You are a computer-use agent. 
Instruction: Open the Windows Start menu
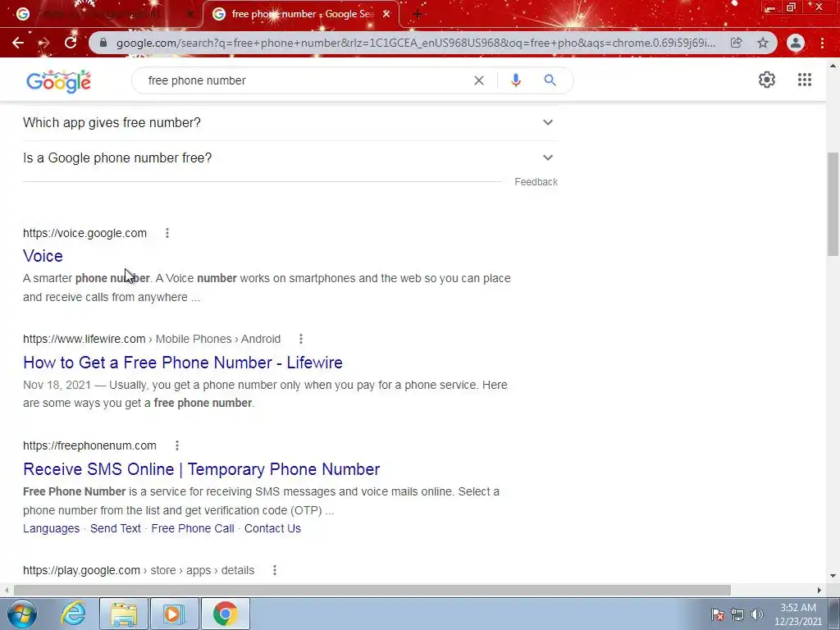coord(22,614)
